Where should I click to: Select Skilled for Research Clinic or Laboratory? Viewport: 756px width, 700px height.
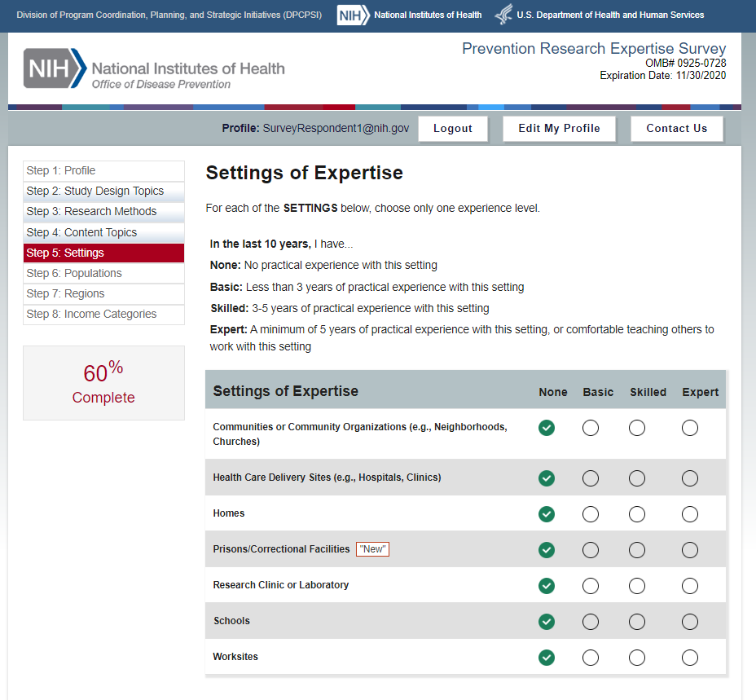click(637, 585)
